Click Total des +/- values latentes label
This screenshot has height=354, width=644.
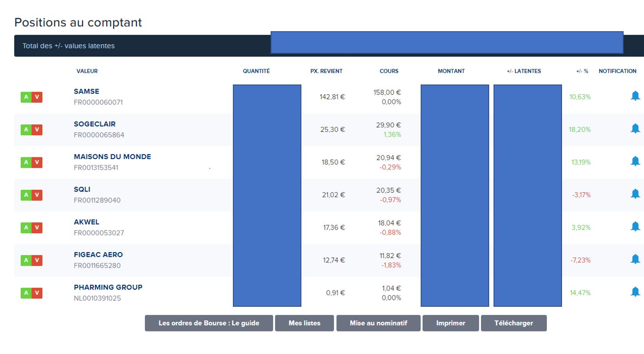point(69,46)
